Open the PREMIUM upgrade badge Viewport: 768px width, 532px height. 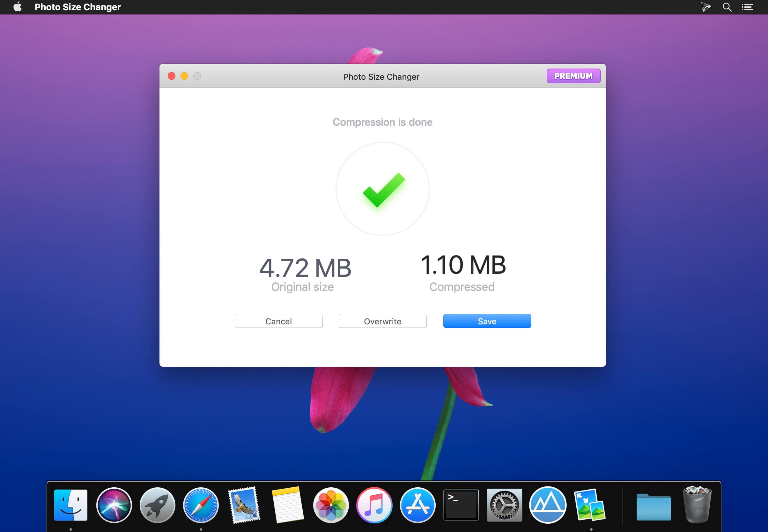point(573,76)
